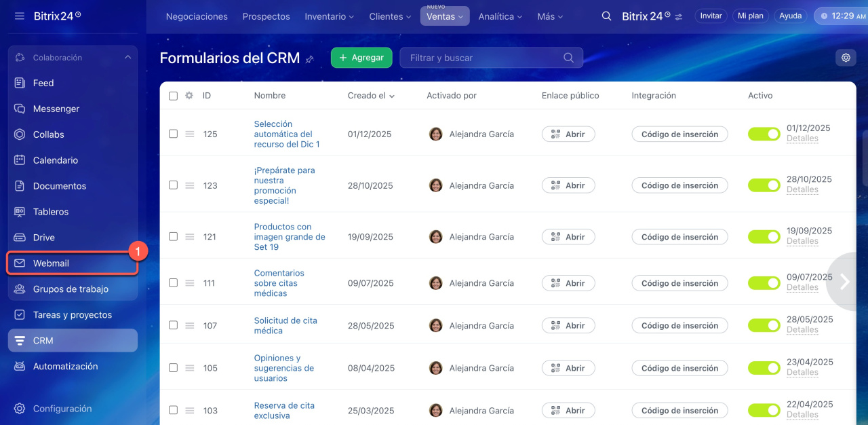Select the checkbox for form 123

[x=173, y=185]
